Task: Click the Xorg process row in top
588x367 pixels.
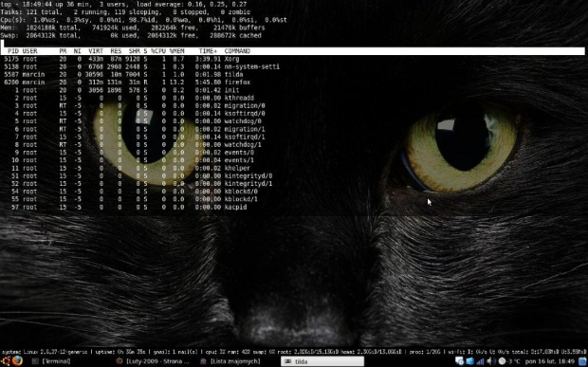Action: pyautogui.click(x=292, y=59)
